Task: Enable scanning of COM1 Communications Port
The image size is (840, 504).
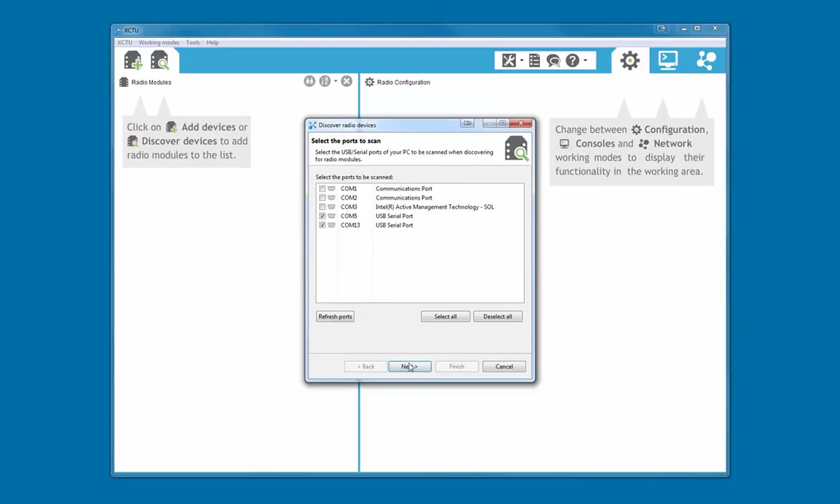Action: (322, 188)
